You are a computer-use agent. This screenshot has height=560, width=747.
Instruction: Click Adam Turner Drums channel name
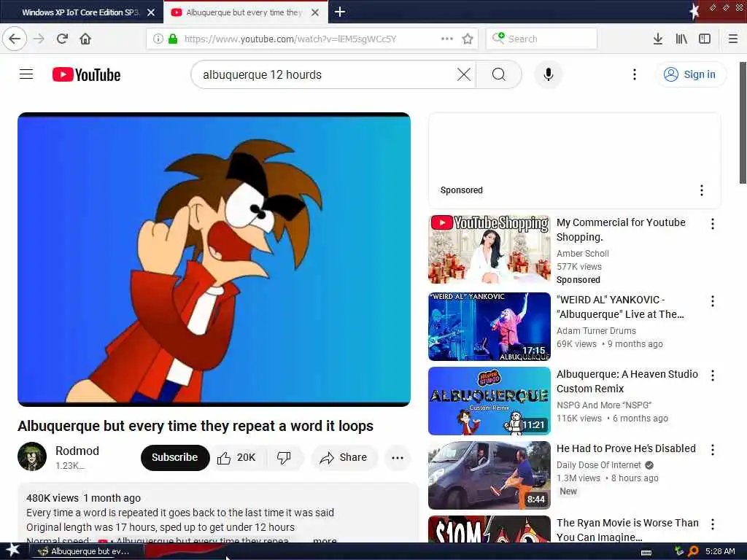[596, 330]
